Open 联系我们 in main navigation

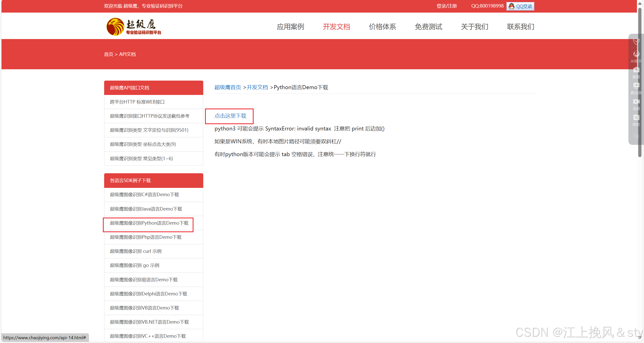pos(520,26)
